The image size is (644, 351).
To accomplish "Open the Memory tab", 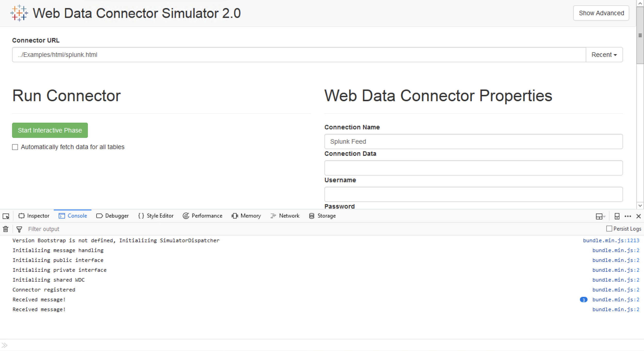I will pos(246,216).
